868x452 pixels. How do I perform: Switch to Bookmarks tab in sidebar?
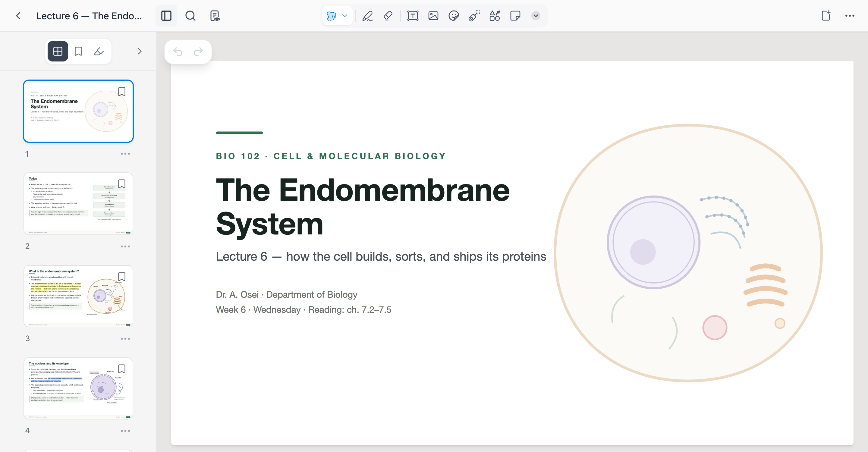(78, 51)
